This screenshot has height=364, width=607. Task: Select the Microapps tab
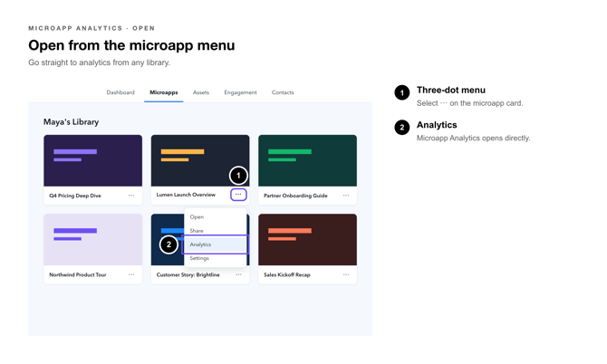(x=164, y=92)
